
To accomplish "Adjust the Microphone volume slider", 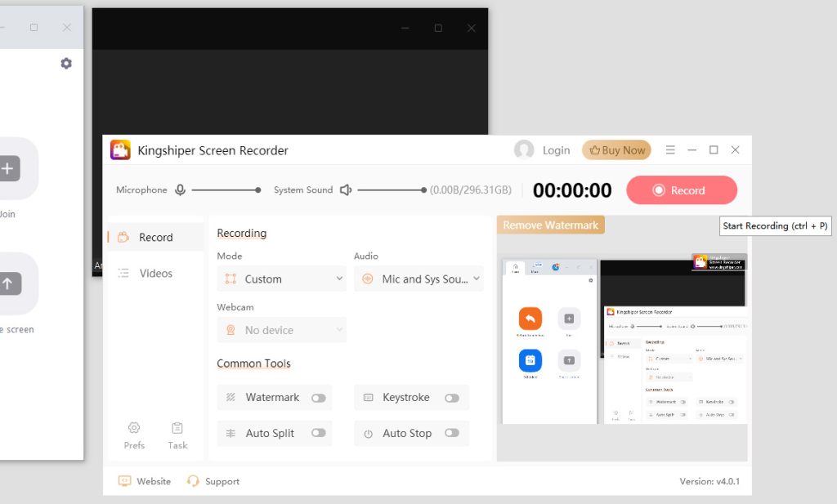I will point(226,190).
